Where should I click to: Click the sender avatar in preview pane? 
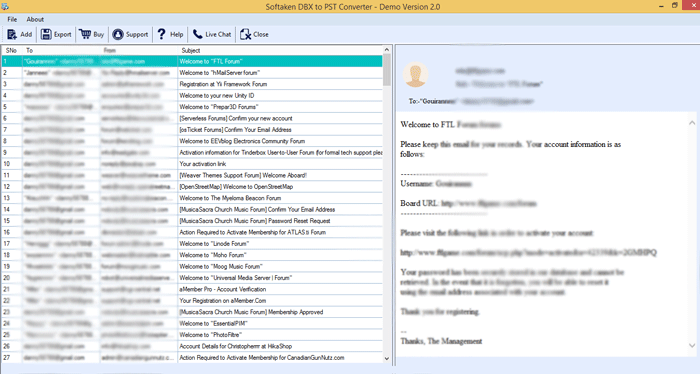(x=416, y=75)
